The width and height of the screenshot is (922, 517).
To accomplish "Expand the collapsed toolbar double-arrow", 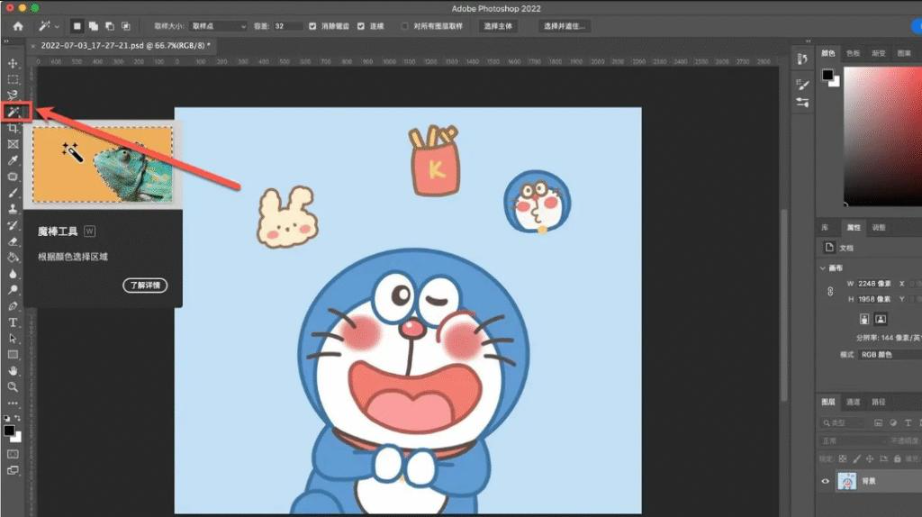I will (x=6, y=41).
